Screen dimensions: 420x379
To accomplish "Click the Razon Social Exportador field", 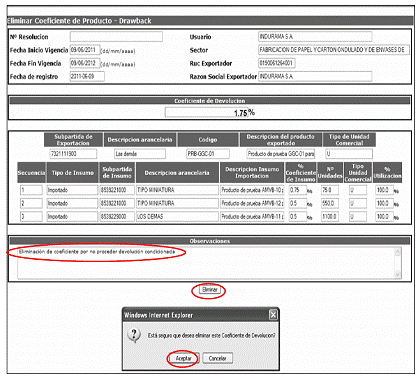I will pos(315,76).
